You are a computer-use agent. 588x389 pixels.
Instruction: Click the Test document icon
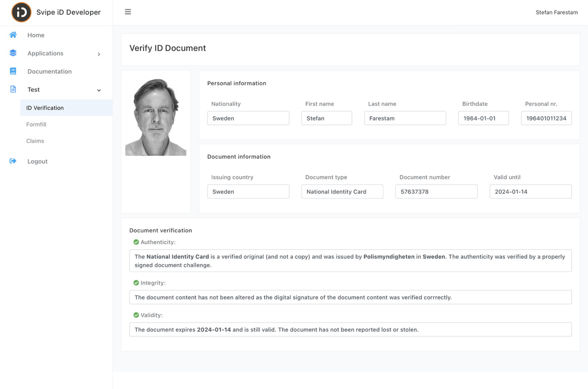click(x=13, y=89)
